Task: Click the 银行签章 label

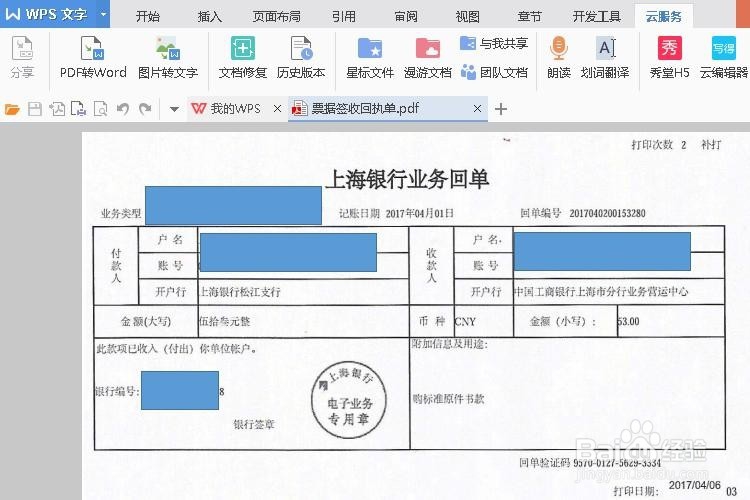Action: (x=254, y=424)
